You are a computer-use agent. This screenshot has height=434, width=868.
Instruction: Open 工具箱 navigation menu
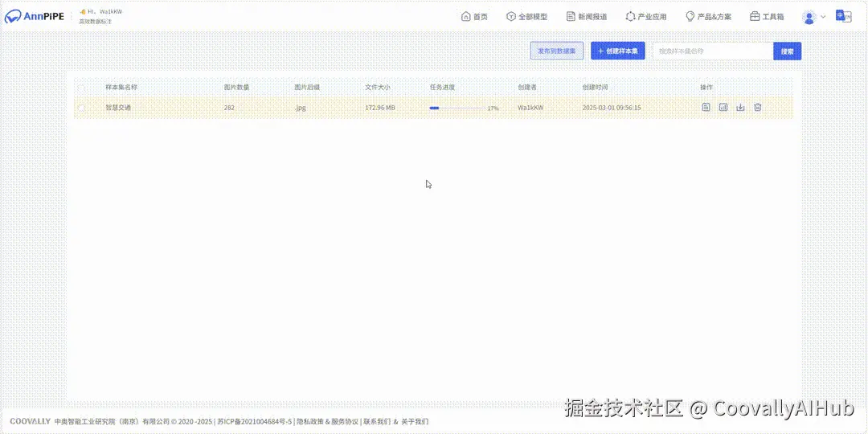(767, 17)
